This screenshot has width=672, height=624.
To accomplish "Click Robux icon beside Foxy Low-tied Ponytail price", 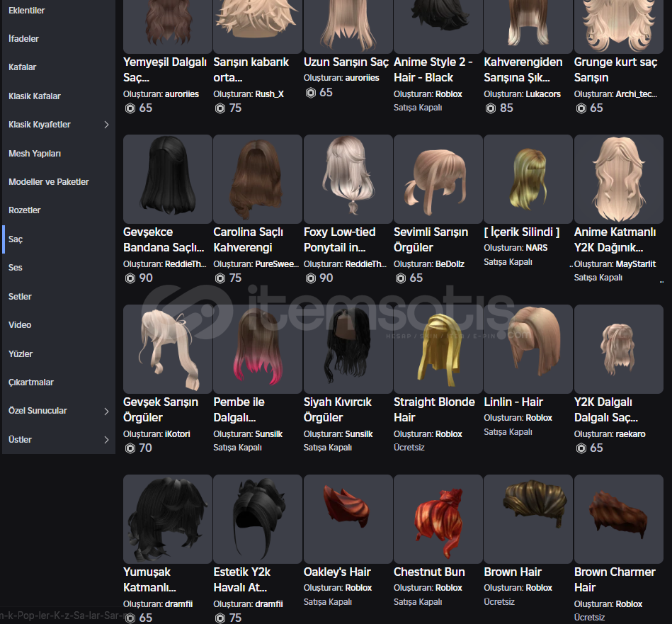I will (310, 278).
